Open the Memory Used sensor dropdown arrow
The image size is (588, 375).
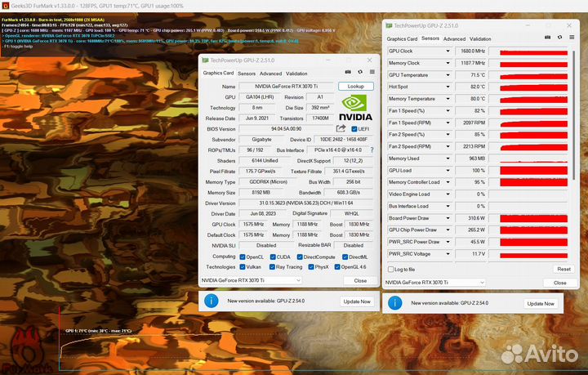coord(448,158)
